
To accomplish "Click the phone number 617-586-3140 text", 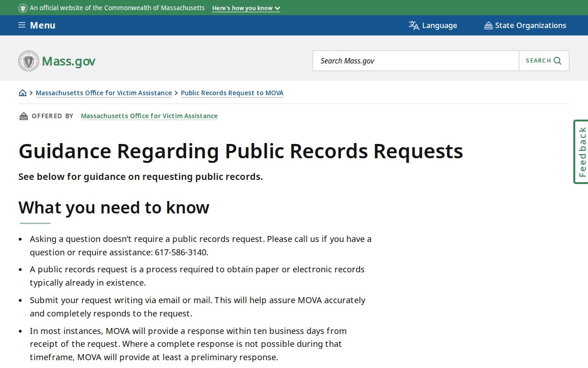I will click(181, 252).
